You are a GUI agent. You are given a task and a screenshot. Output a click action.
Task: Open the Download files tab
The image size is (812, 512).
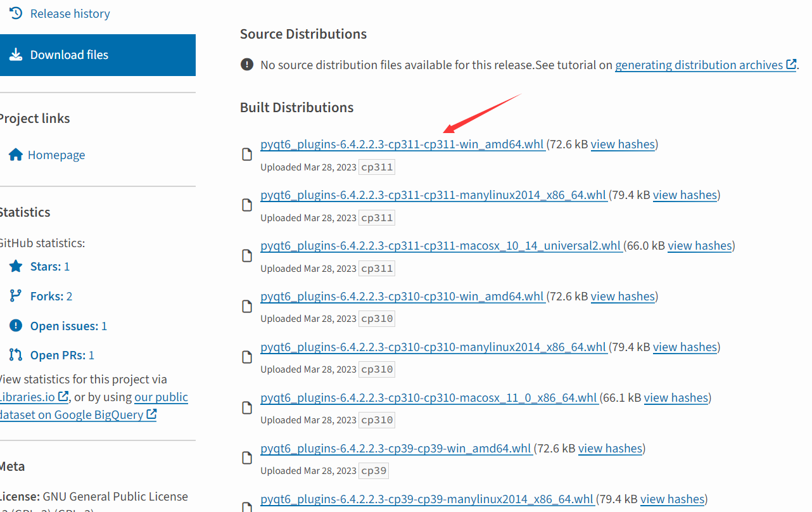pyautogui.click(x=69, y=55)
